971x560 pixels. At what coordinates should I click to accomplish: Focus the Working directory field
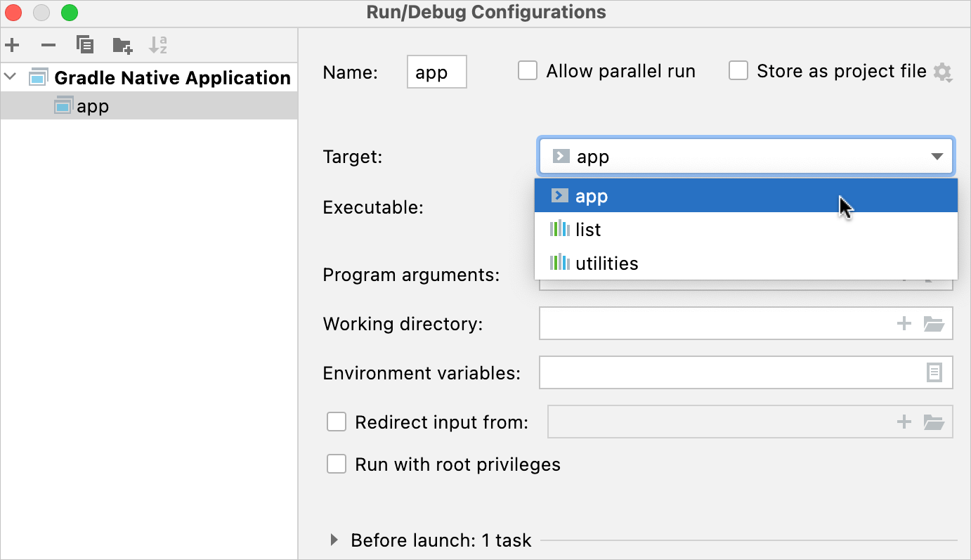click(x=746, y=324)
